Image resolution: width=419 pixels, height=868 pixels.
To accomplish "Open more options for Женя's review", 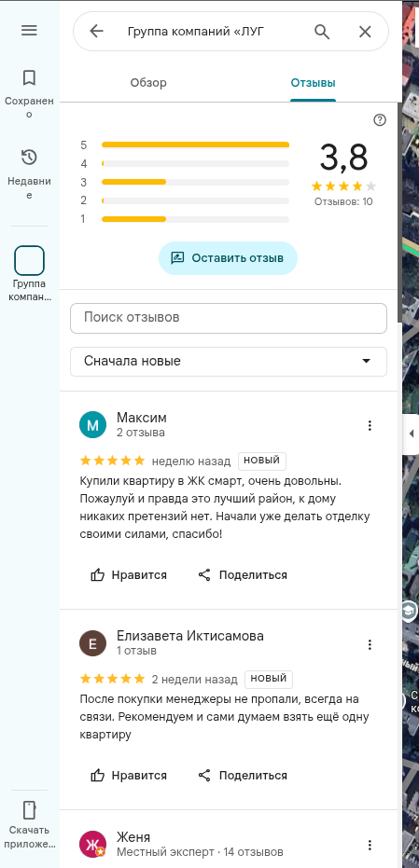I will [x=370, y=845].
